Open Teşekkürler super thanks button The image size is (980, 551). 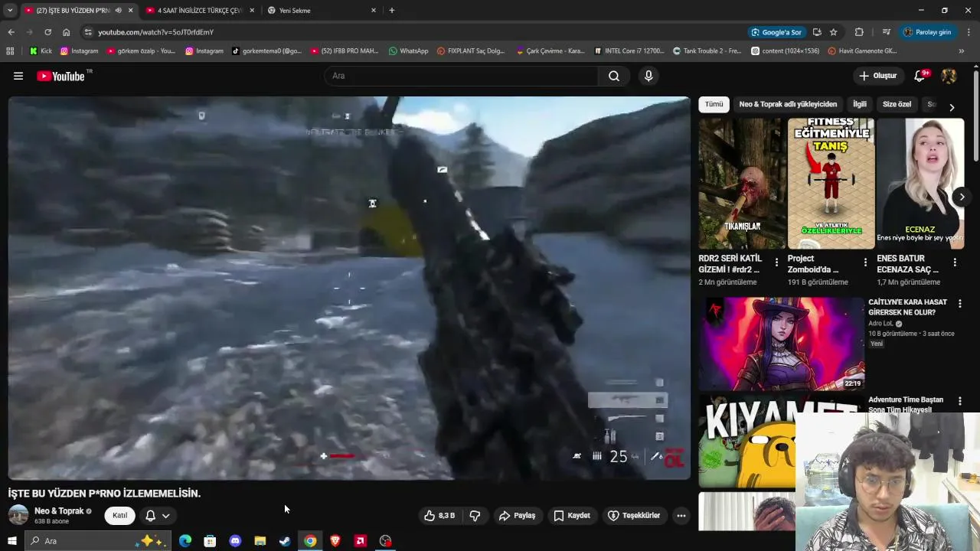pyautogui.click(x=634, y=516)
